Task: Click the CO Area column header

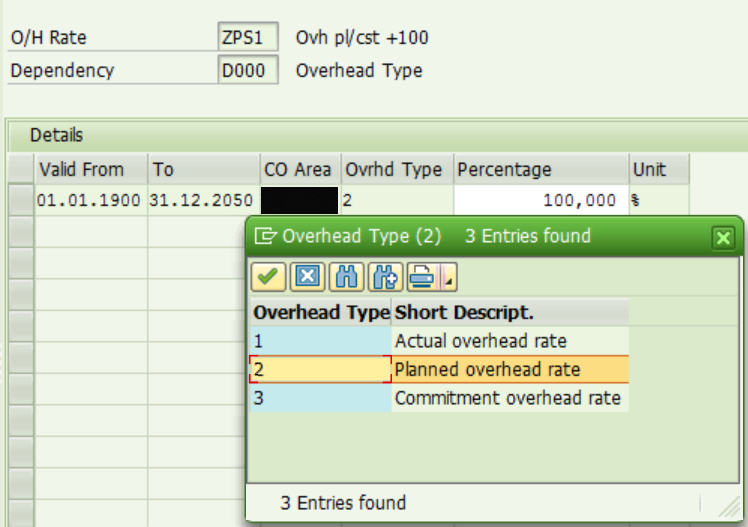Action: click(x=301, y=169)
